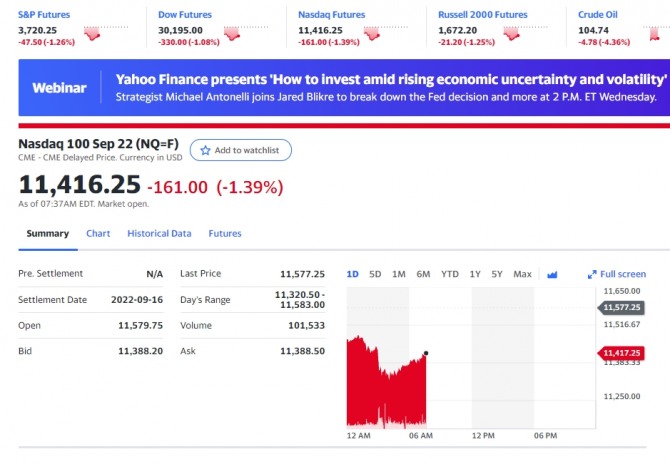Viewport: 670px width, 464px height.
Task: Choose the Max chart range
Action: pyautogui.click(x=522, y=274)
